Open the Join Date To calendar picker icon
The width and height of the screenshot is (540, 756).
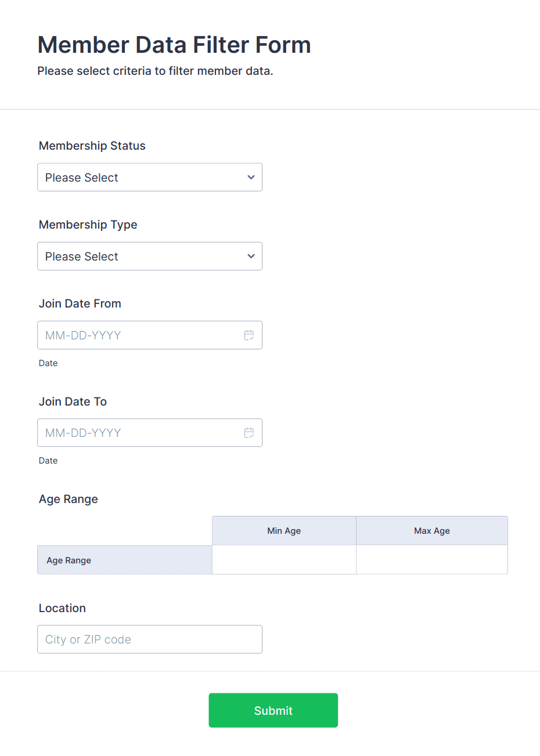tap(249, 432)
